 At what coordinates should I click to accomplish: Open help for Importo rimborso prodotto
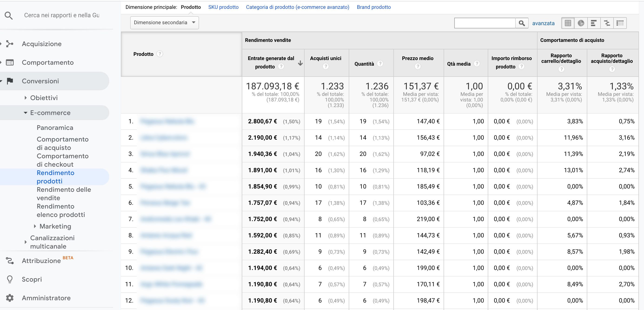coord(521,66)
